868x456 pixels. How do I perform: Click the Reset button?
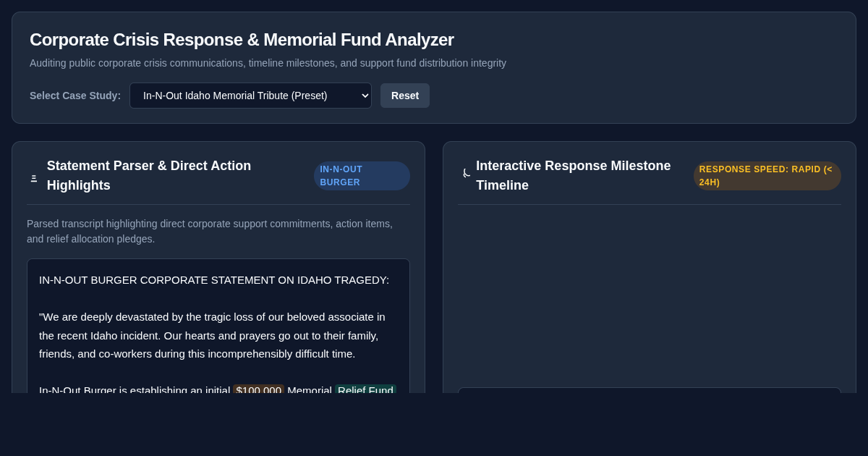(405, 96)
